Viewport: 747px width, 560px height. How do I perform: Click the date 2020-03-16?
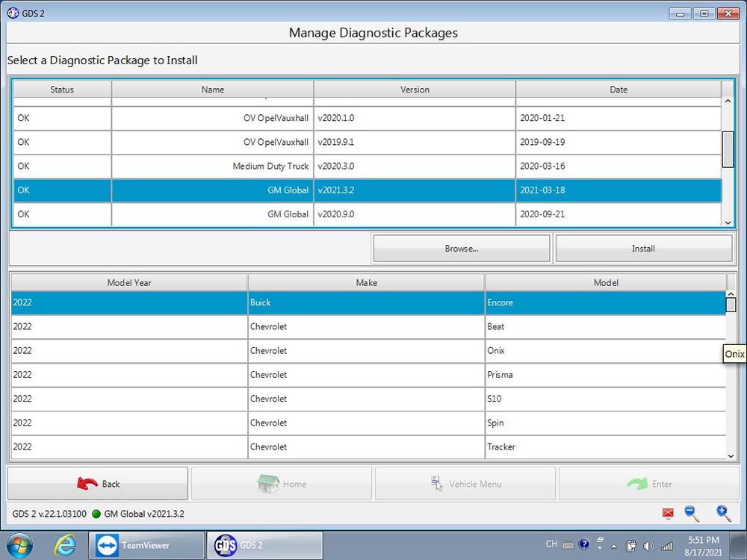pyautogui.click(x=542, y=167)
